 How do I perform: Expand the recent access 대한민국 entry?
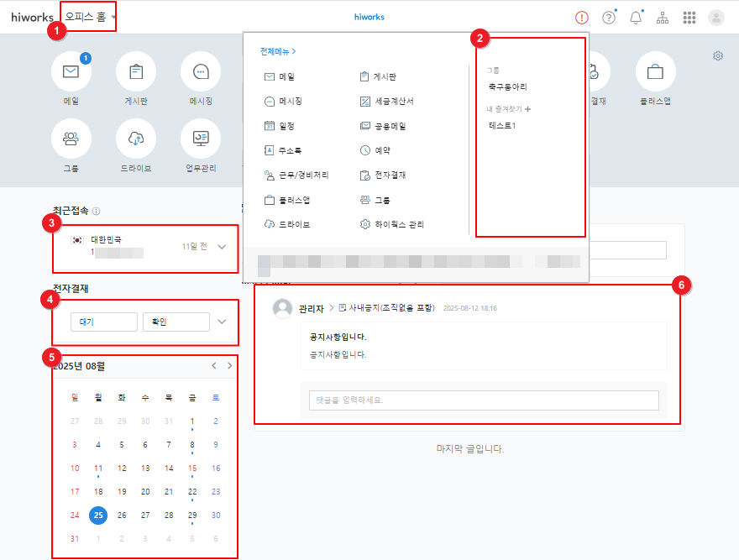click(x=222, y=247)
